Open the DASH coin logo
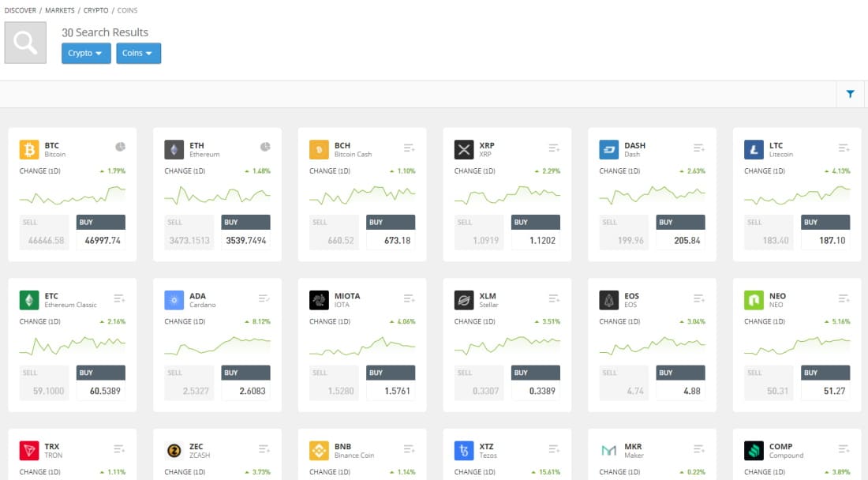Image resolution: width=868 pixels, height=480 pixels. tap(609, 149)
